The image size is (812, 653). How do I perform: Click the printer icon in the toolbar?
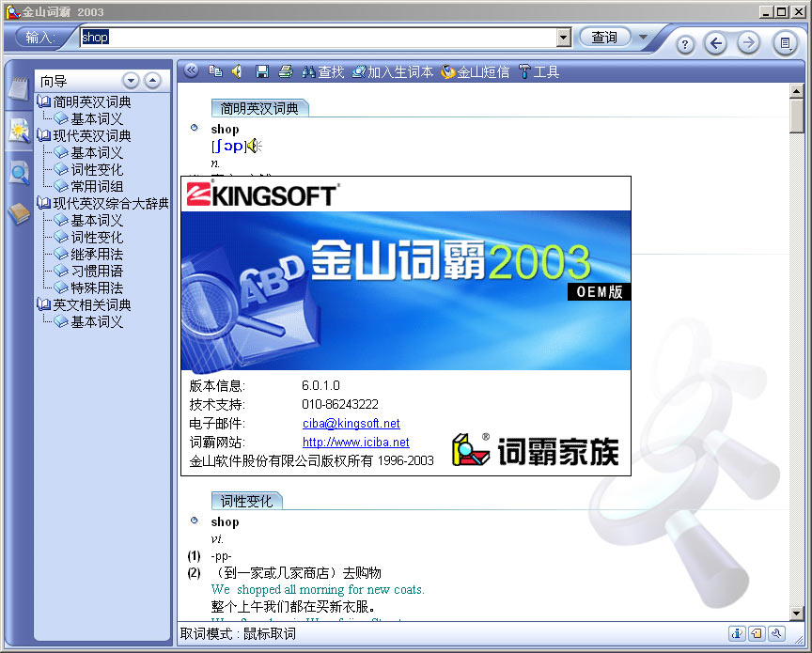click(285, 71)
